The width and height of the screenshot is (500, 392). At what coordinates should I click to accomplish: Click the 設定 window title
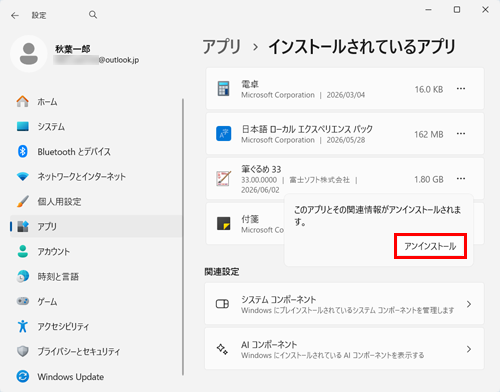[x=39, y=15]
